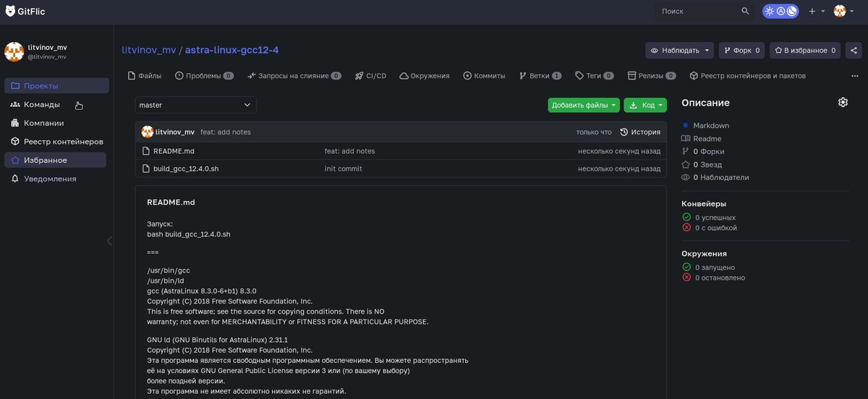868x399 pixels.
Task: Collapse the sidebar with the chevron handle
Action: click(x=109, y=241)
